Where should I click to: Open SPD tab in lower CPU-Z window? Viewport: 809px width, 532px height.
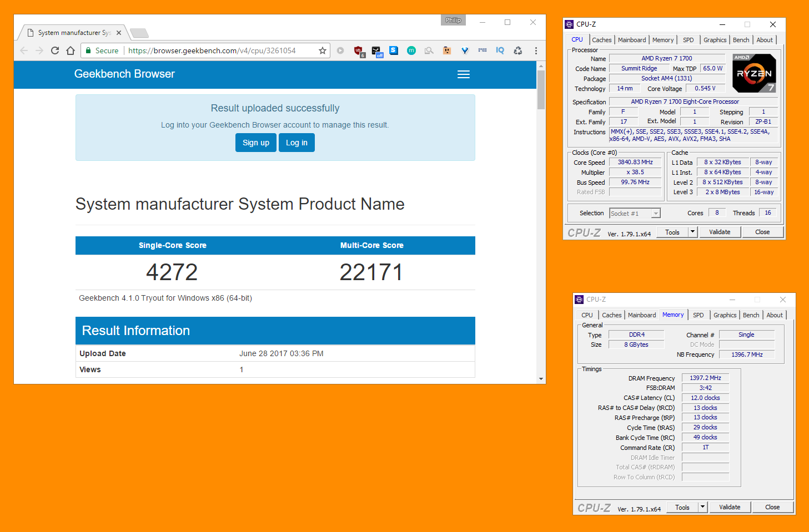click(699, 315)
